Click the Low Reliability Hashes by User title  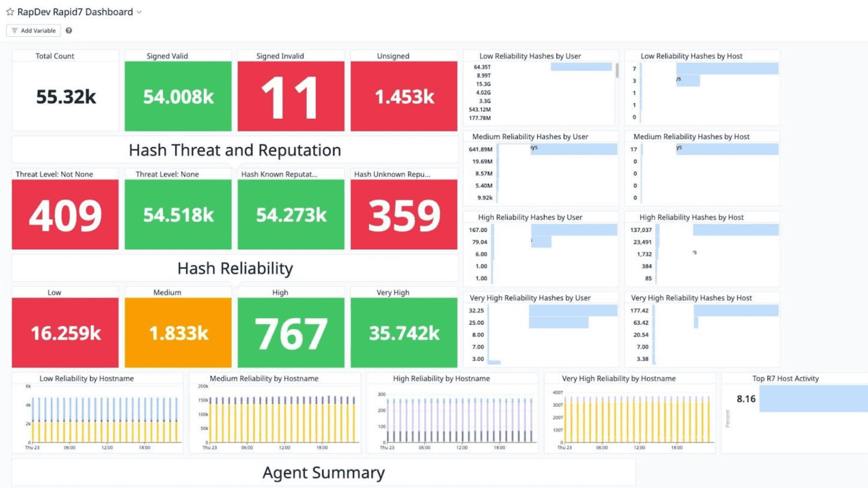coord(530,56)
